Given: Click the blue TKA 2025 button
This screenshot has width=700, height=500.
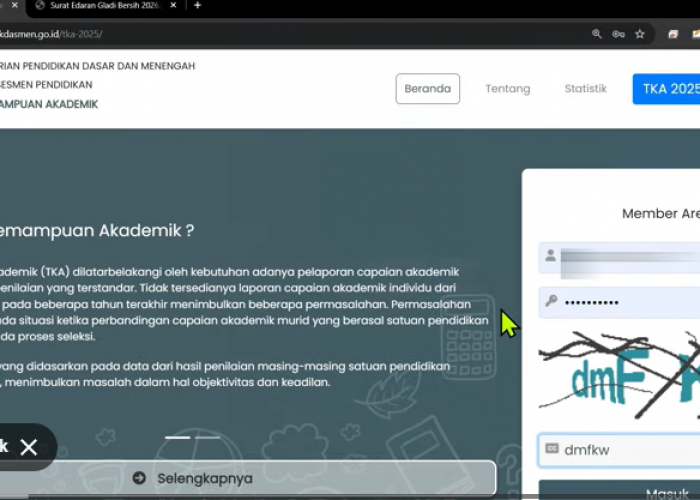Looking at the screenshot, I should (x=666, y=89).
